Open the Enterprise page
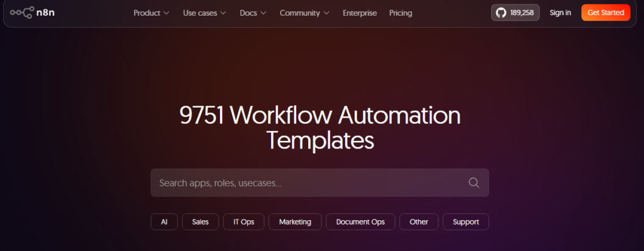The width and height of the screenshot is (644, 251). point(360,13)
